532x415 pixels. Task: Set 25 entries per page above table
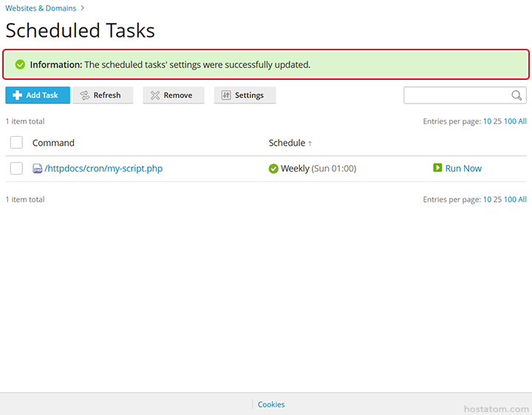[497, 121]
